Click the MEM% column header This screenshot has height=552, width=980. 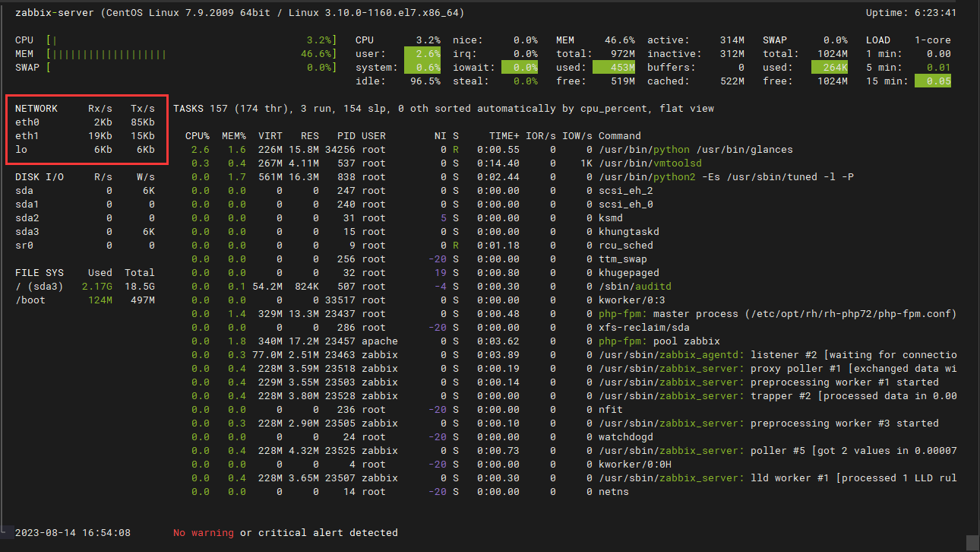234,136
